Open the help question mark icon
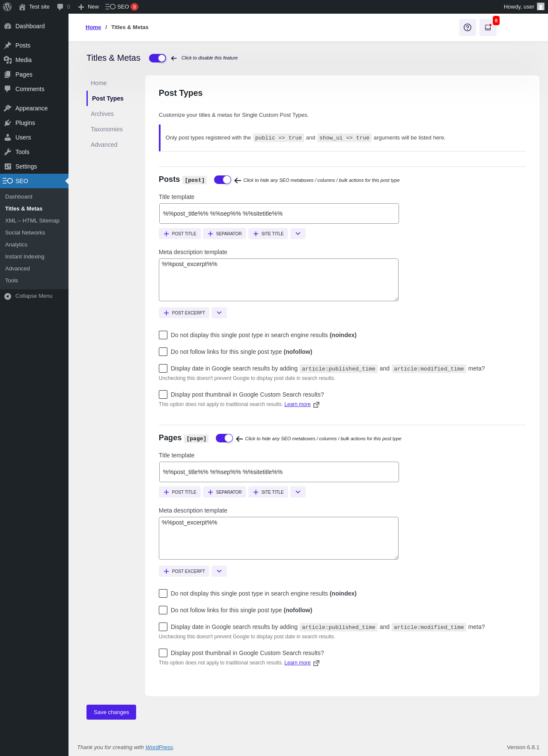 467,27
